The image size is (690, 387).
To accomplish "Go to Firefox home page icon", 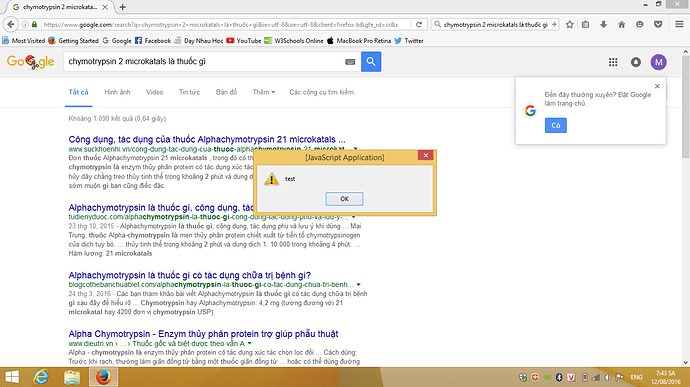I will coord(621,25).
